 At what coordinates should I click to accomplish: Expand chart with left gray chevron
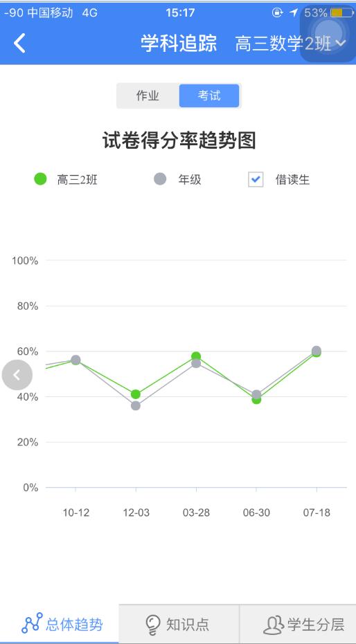[x=17, y=375]
